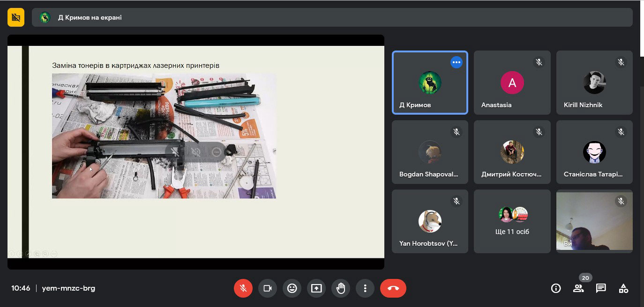Image resolution: width=644 pixels, height=307 pixels.
Task: Select the Станіслав Татарі participant tile
Action: [594, 152]
